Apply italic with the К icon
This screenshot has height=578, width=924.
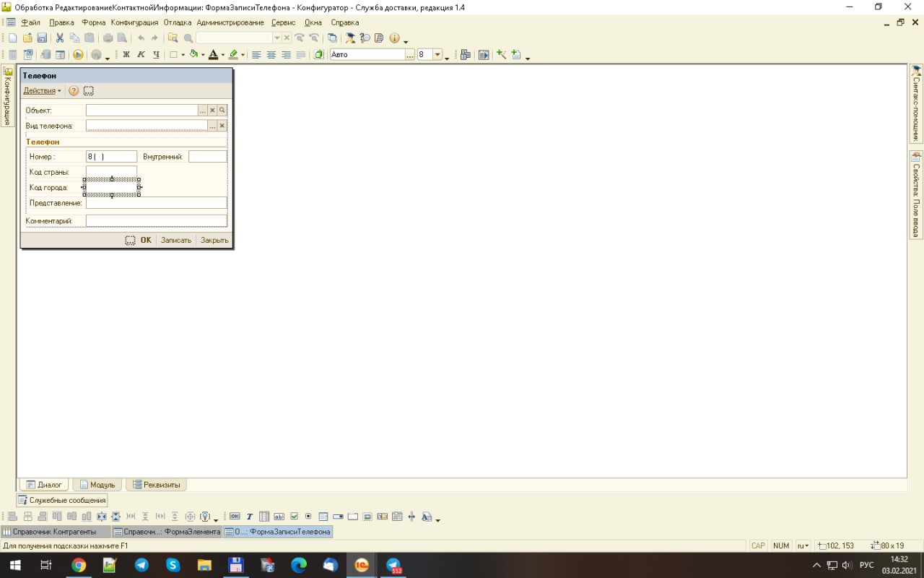click(141, 55)
